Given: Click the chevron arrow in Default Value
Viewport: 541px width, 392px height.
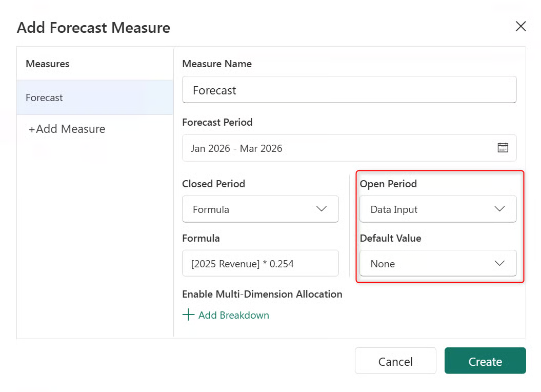Looking at the screenshot, I should pyautogui.click(x=499, y=263).
